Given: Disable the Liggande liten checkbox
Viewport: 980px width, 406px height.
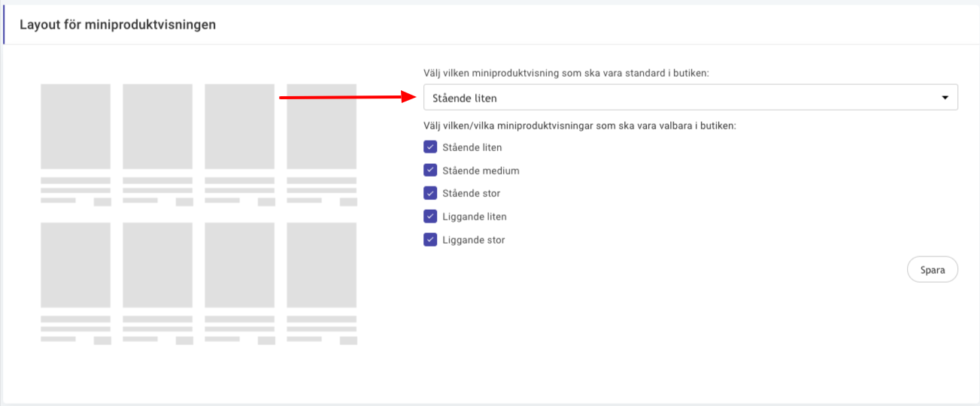Looking at the screenshot, I should click(x=430, y=217).
